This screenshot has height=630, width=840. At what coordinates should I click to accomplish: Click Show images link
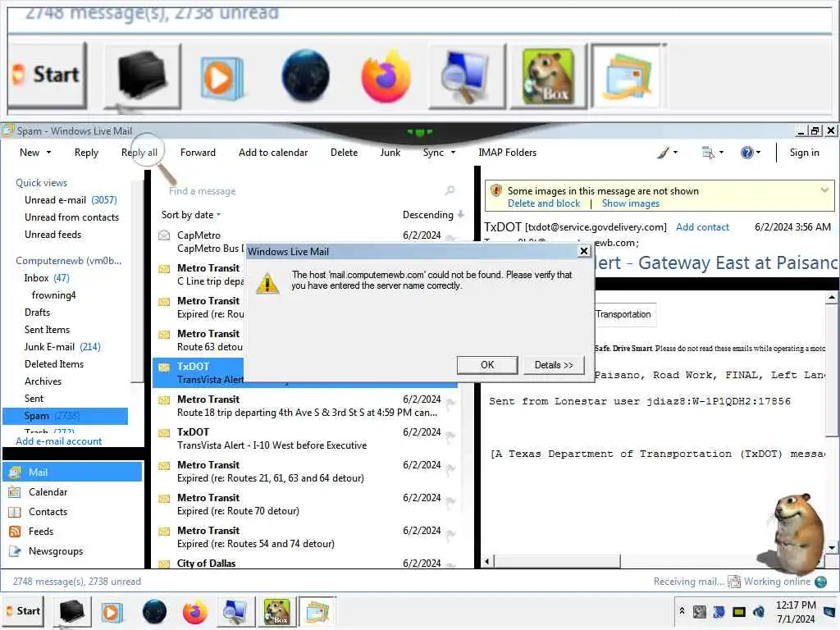coord(631,203)
